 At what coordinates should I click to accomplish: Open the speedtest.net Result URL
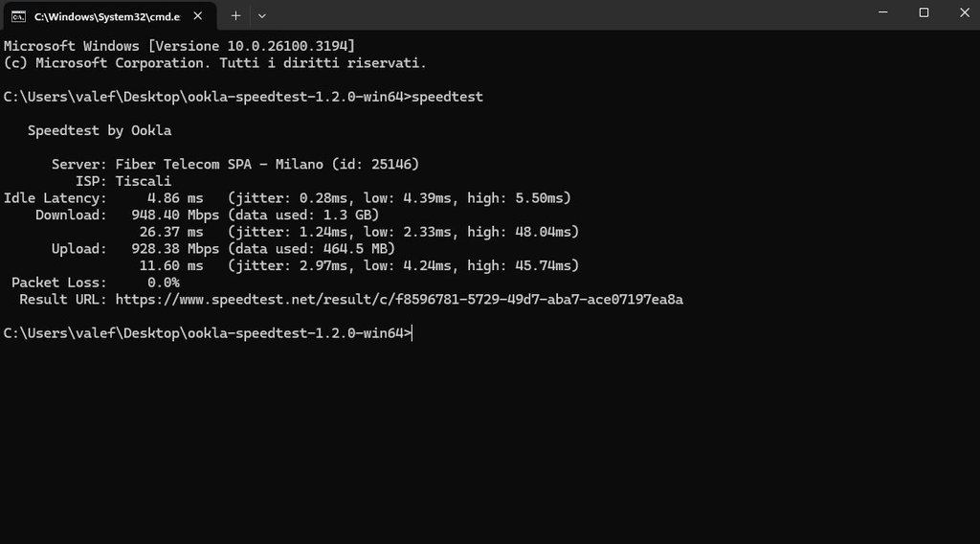(399, 300)
